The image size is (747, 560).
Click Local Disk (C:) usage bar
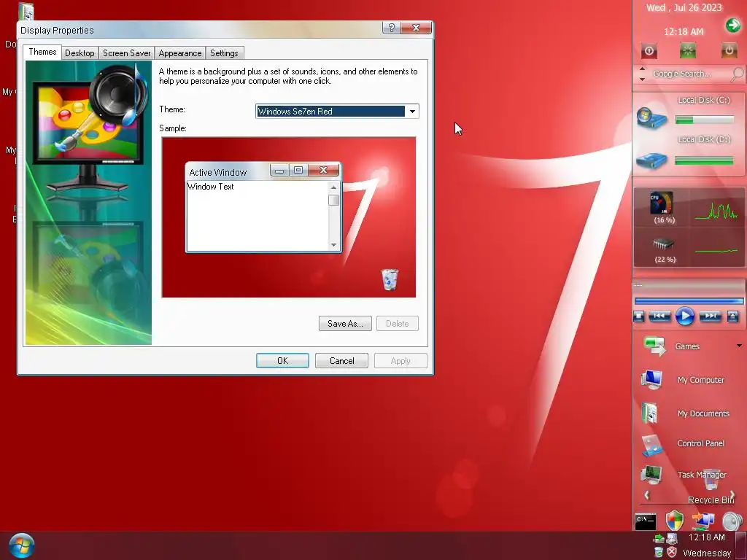click(x=705, y=120)
